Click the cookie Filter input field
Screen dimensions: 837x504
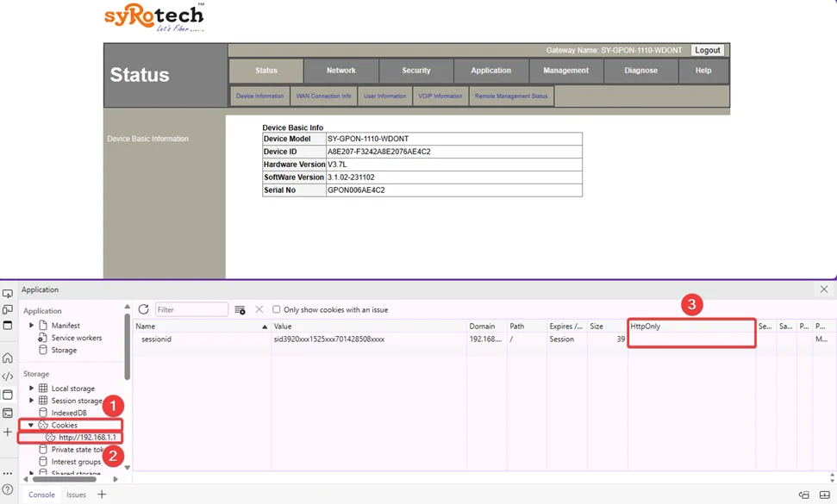point(191,309)
